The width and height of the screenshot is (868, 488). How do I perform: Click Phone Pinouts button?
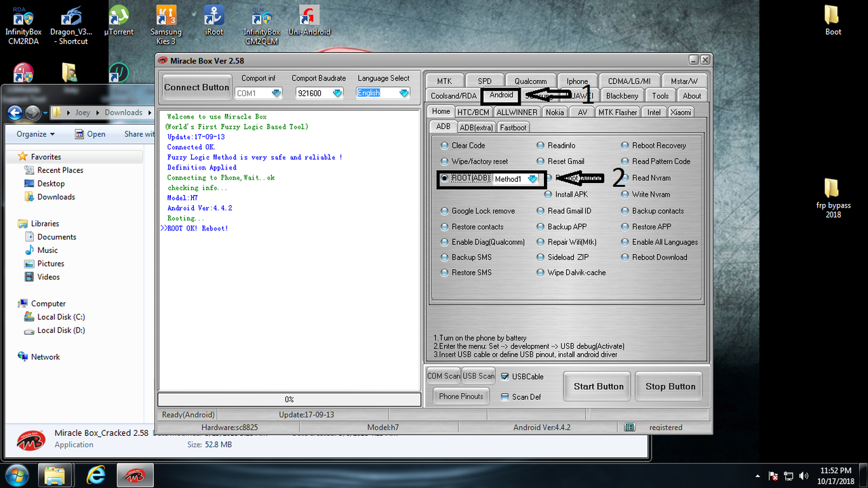461,396
